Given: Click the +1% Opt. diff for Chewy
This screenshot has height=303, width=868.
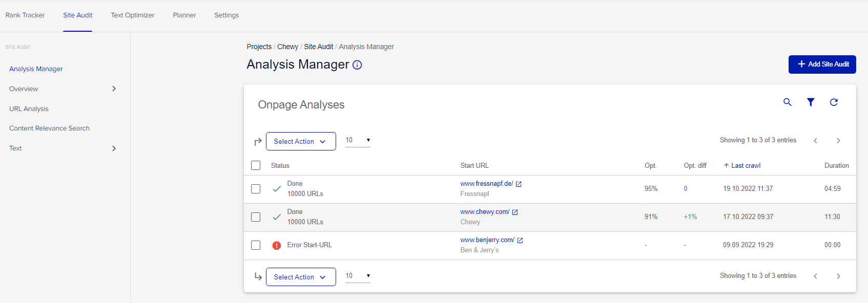Looking at the screenshot, I should (x=690, y=217).
